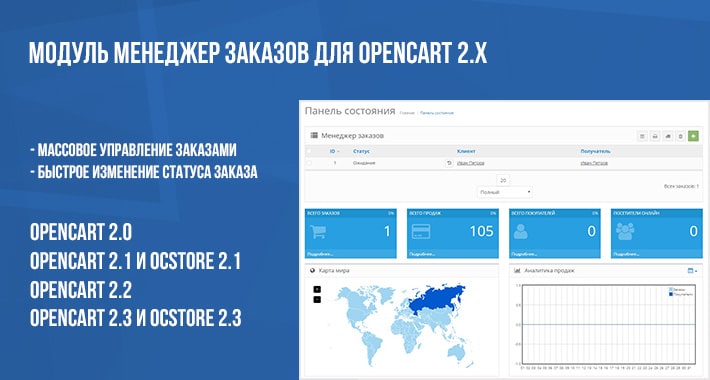Click the print icon in Менеджер заказов toolbar
This screenshot has width=710, height=380.
point(655,136)
